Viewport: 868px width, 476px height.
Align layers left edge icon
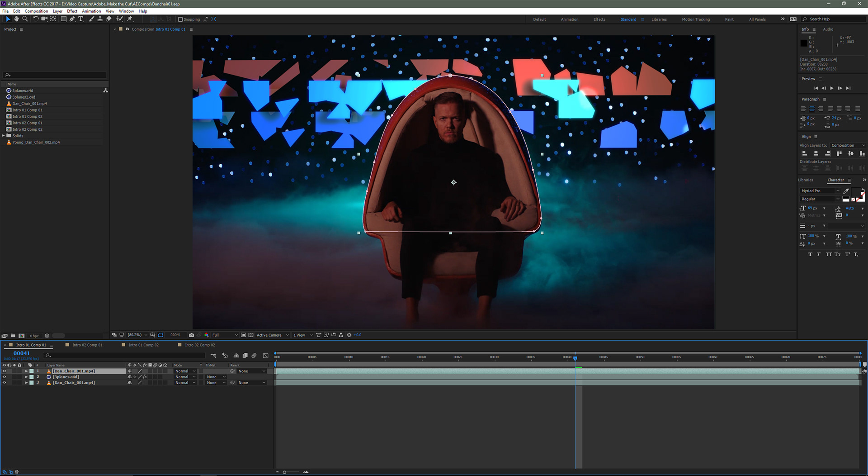point(804,154)
